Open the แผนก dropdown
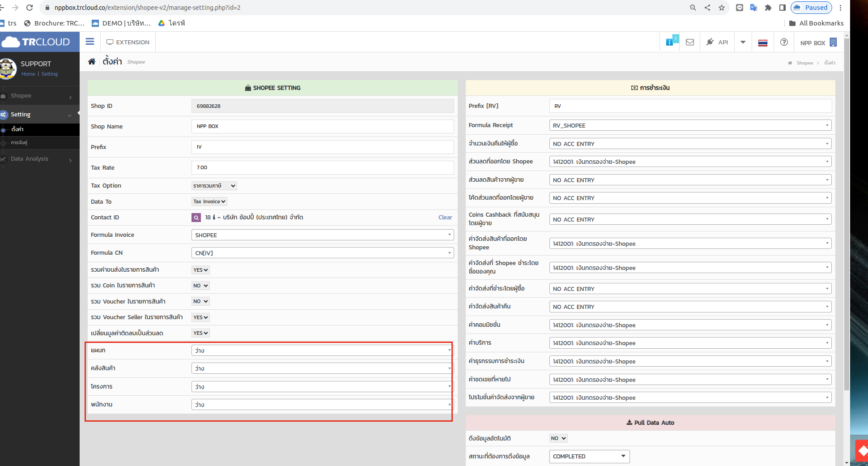 (x=323, y=351)
